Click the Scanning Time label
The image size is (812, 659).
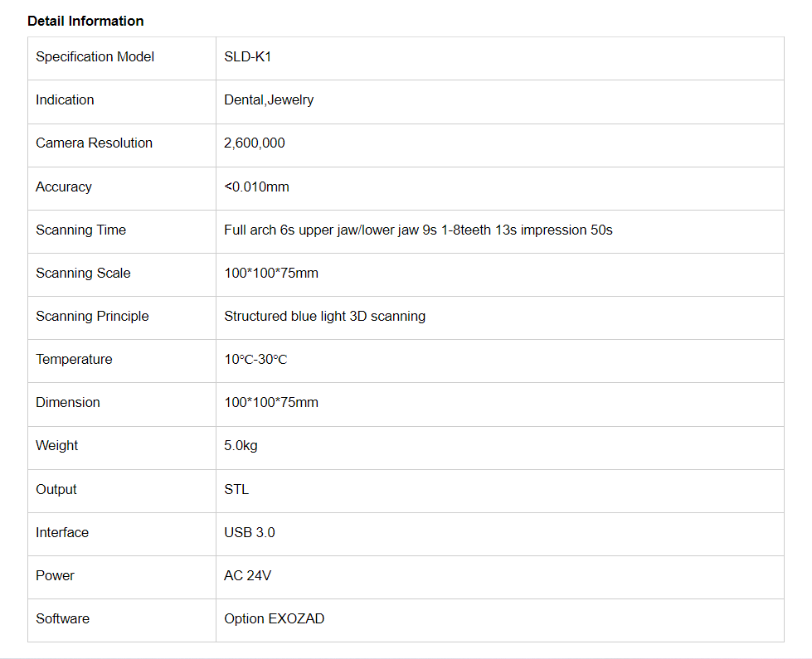[x=80, y=230]
